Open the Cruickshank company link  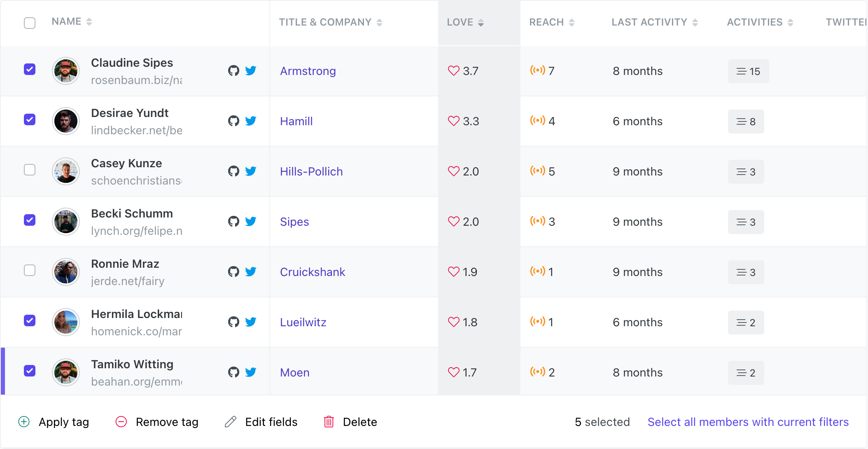pyautogui.click(x=313, y=272)
